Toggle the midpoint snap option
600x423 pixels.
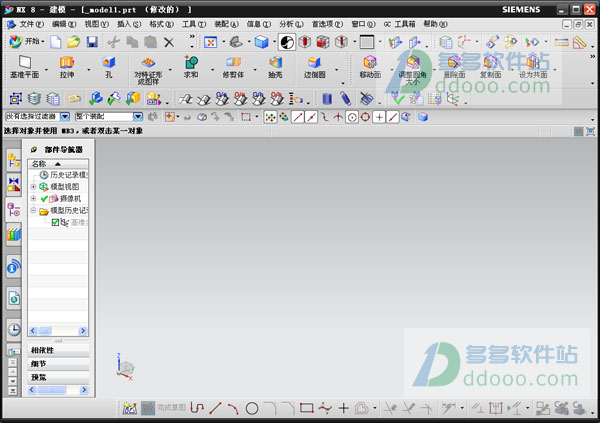311,117
